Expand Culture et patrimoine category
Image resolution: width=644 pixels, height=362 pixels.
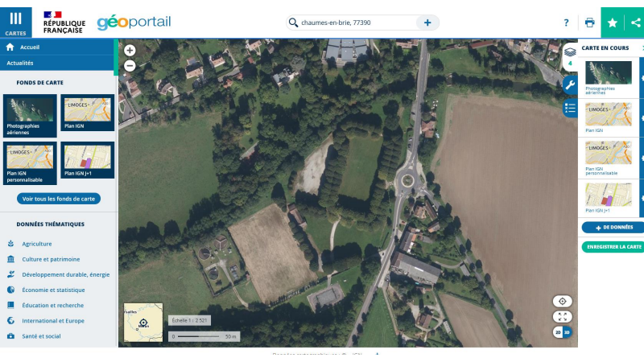coord(51,259)
